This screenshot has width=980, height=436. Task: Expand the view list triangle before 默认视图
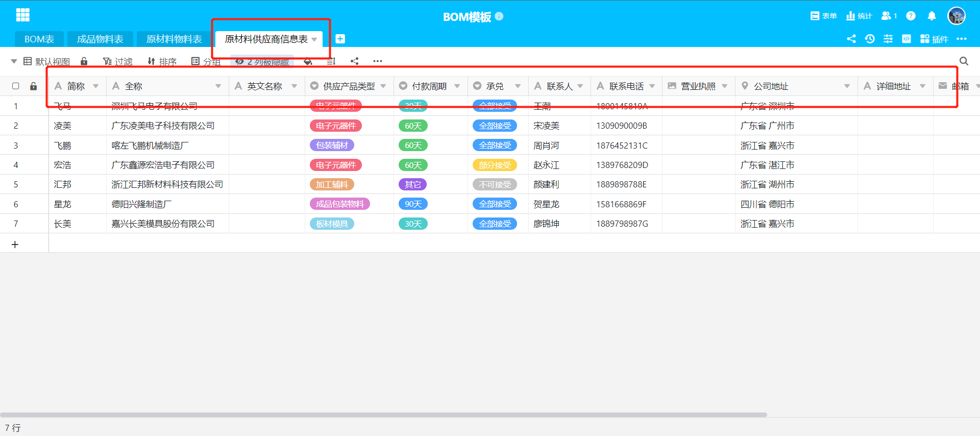(x=14, y=61)
